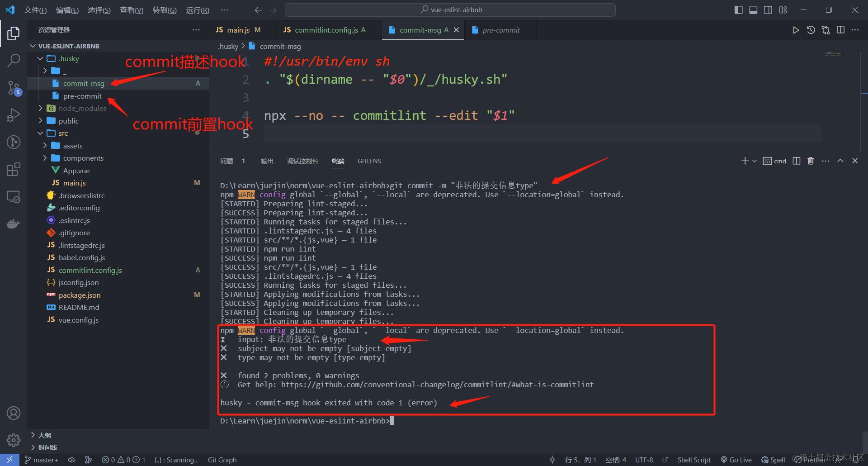Open Explorer panel more actions
This screenshot has height=466, width=868.
[x=196, y=30]
